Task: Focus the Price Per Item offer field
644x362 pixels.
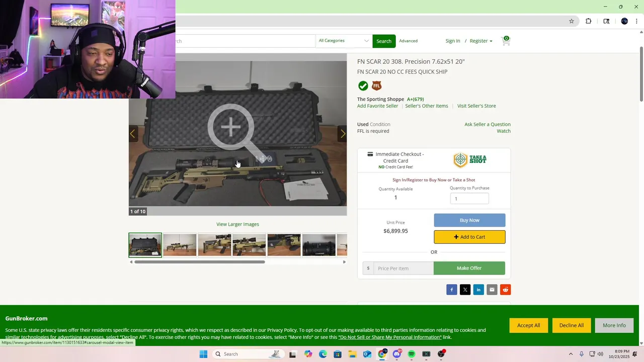Action: [x=404, y=268]
